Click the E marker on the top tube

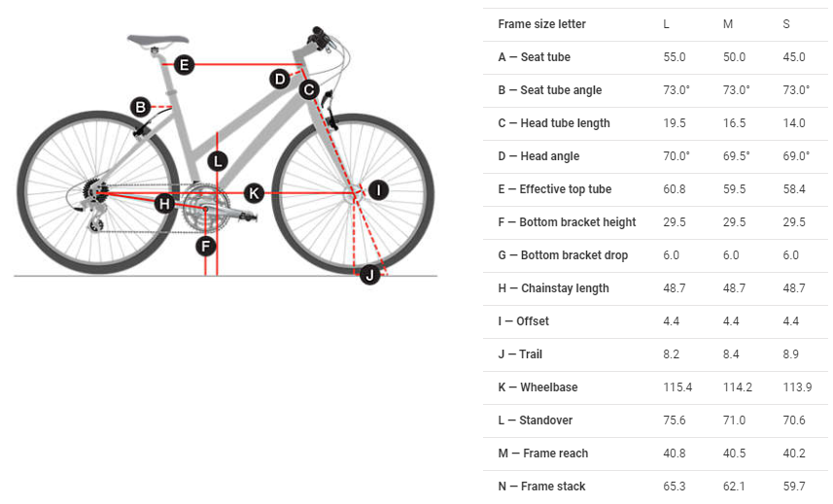[184, 65]
